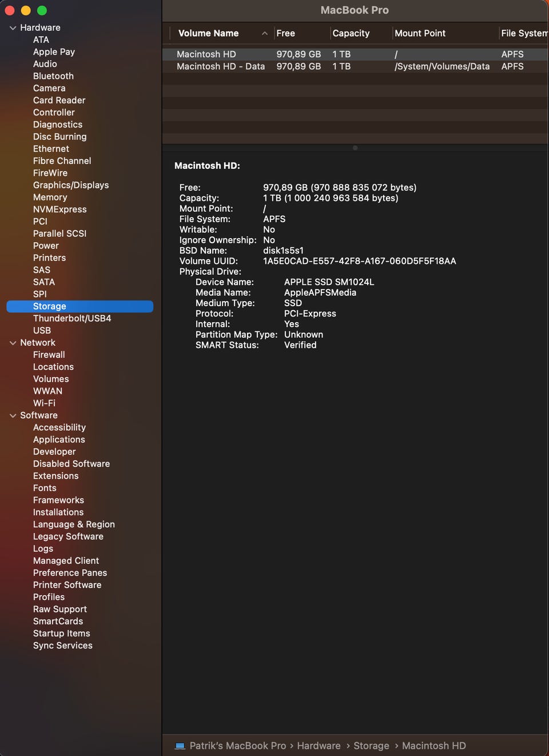
Task: Open Firewall under Network
Action: 49,355
